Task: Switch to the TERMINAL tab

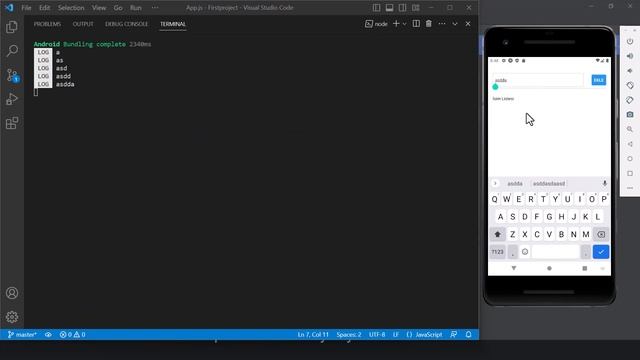Action: [173, 24]
